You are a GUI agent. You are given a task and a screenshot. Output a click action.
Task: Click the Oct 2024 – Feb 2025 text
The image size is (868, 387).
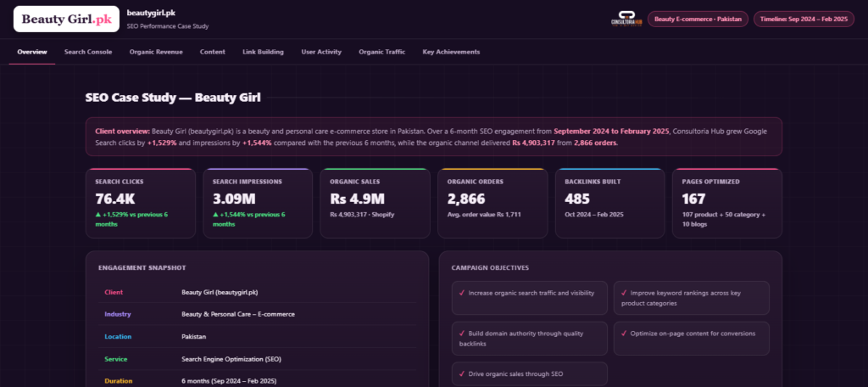pyautogui.click(x=593, y=215)
